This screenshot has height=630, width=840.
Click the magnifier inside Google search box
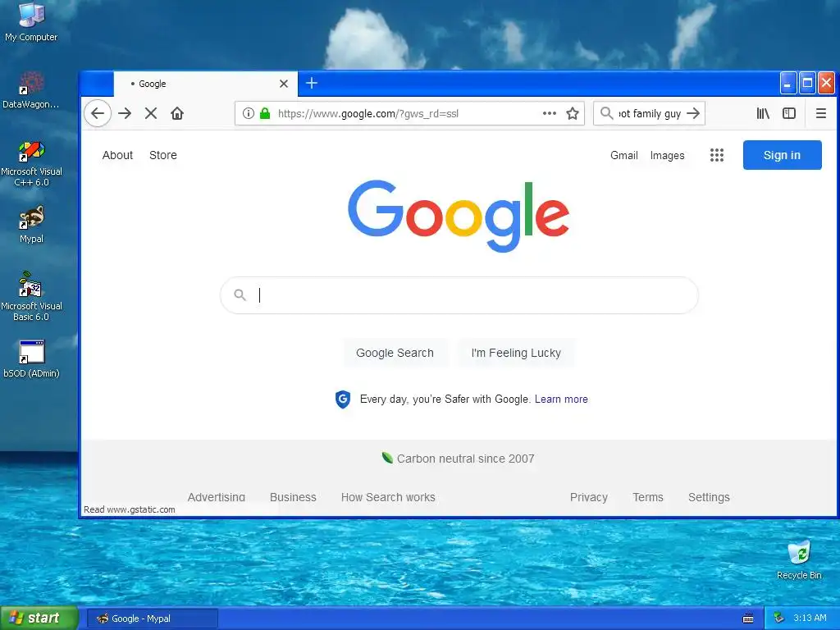click(x=240, y=294)
